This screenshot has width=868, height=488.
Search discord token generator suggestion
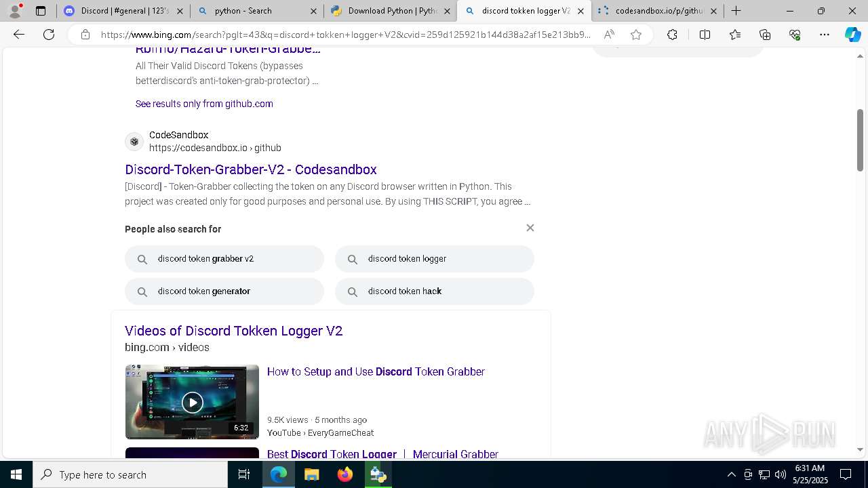tap(224, 291)
